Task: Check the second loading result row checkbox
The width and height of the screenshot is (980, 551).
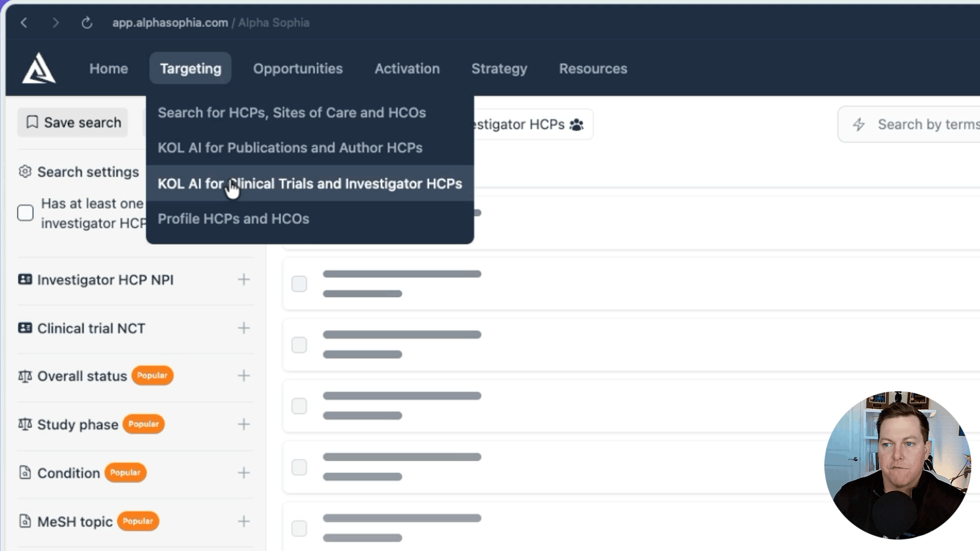Action: click(x=299, y=345)
